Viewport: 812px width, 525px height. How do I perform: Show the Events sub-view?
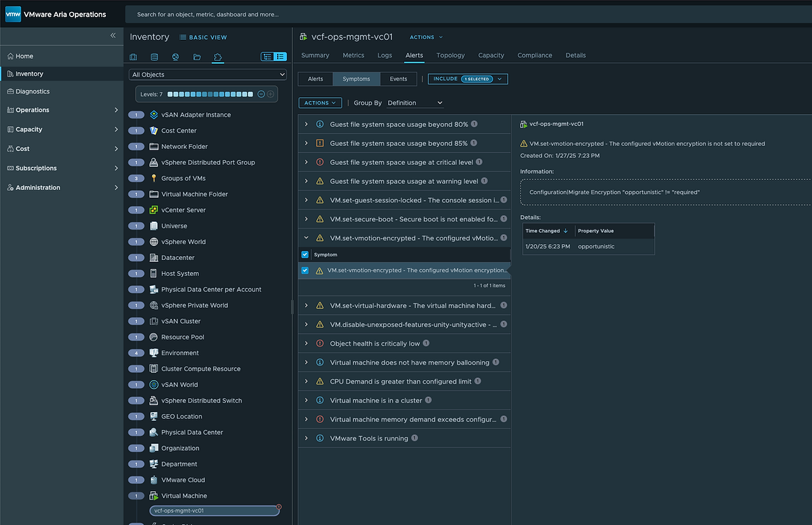pyautogui.click(x=398, y=79)
